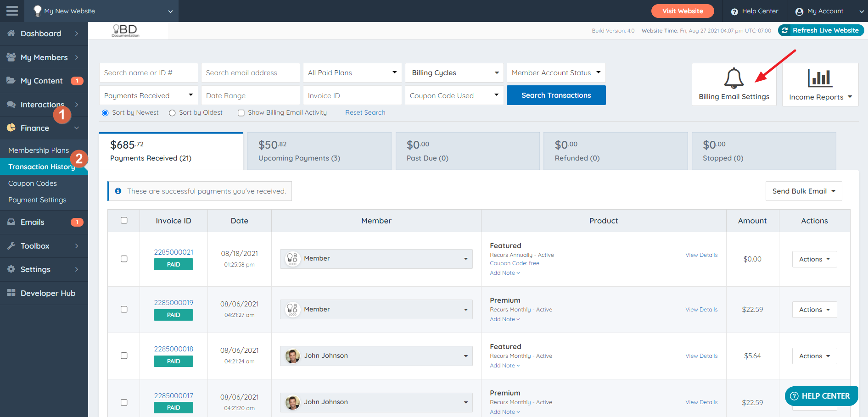
Task: Open invoice 2285000021 link
Action: click(174, 252)
